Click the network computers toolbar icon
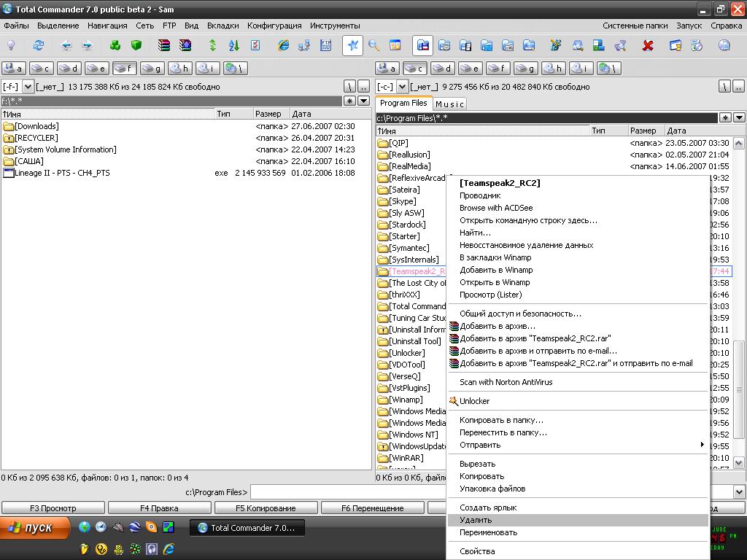 pyautogui.click(x=304, y=45)
